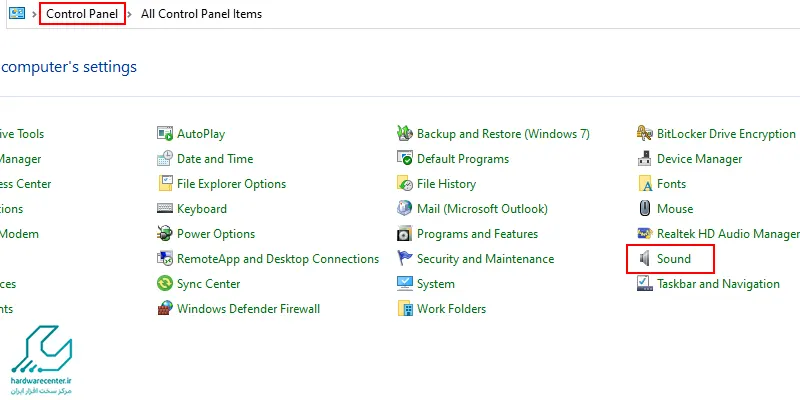Click BitLocker Drive Encryption text

727,134
